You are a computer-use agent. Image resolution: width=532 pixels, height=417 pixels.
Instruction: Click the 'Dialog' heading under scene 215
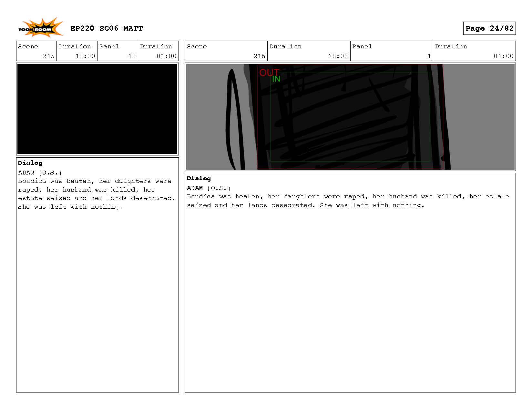(30, 163)
